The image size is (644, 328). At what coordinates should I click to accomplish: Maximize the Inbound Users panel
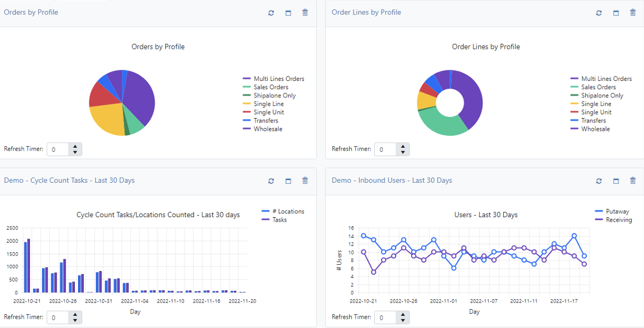click(616, 181)
